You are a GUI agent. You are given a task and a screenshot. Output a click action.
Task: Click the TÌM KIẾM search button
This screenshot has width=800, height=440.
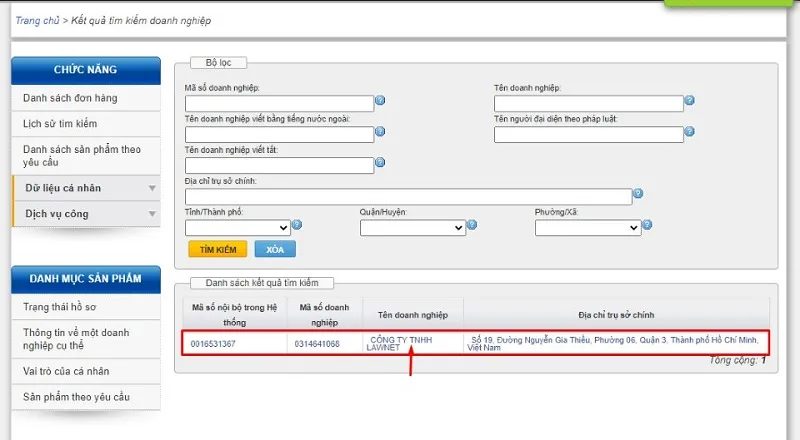tap(218, 250)
